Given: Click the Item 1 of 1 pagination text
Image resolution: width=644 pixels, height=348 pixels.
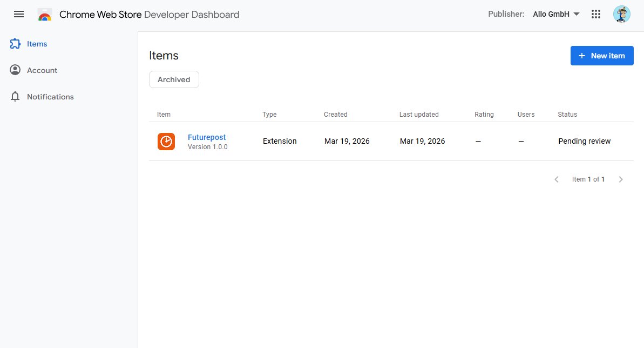Looking at the screenshot, I should [588, 179].
